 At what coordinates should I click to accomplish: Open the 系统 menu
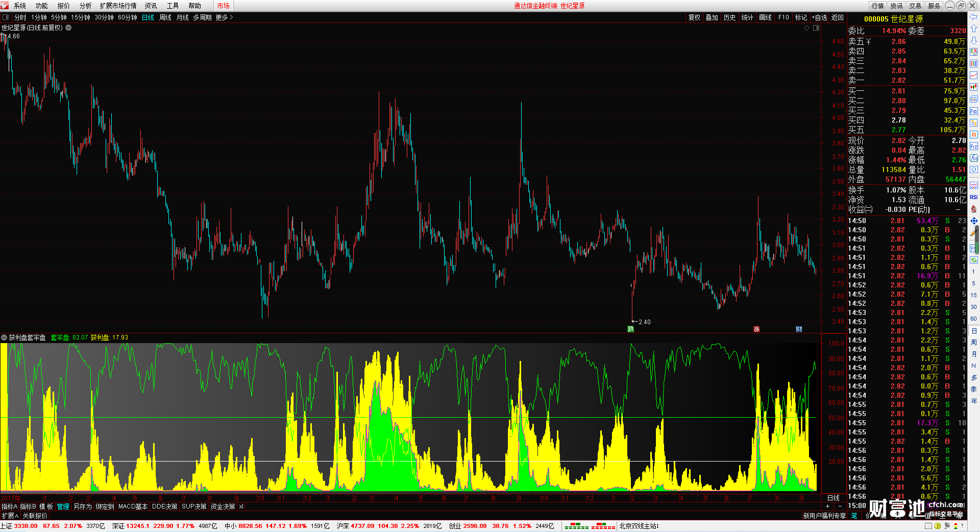click(20, 6)
